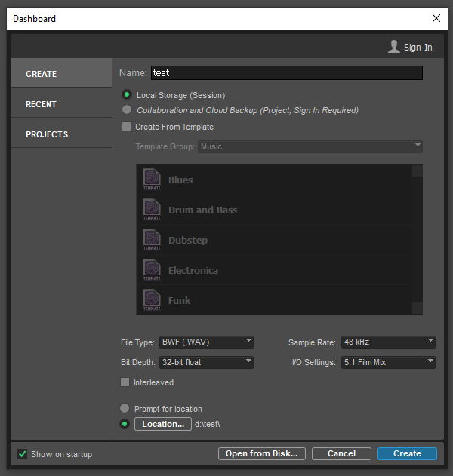
Task: Click the Drum and Bass template icon
Action: click(152, 209)
